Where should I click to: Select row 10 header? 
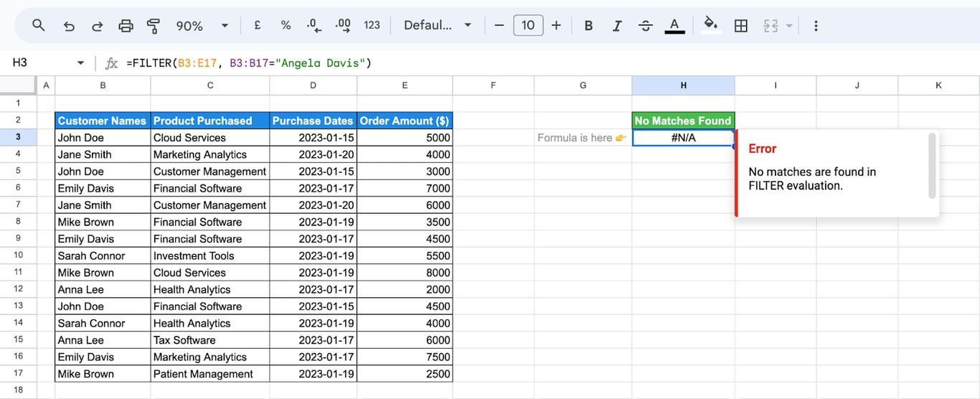coord(18,255)
